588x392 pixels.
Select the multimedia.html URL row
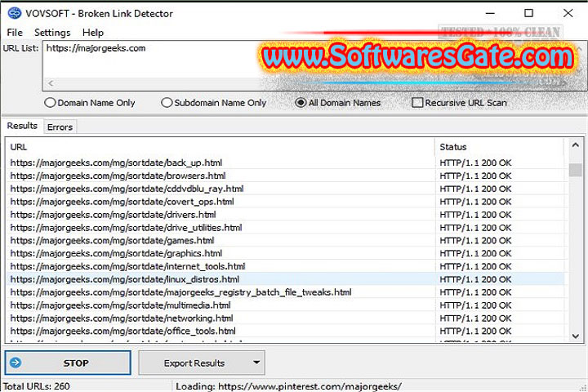[x=285, y=305]
